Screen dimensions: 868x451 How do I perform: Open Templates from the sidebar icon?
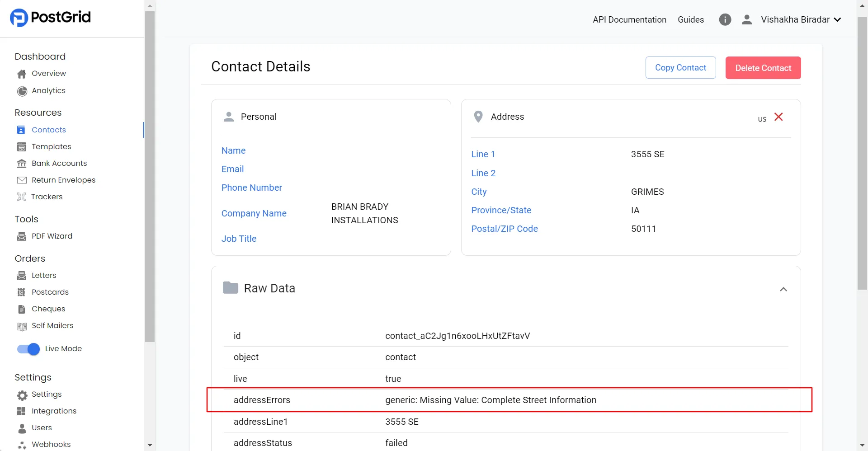tap(21, 146)
